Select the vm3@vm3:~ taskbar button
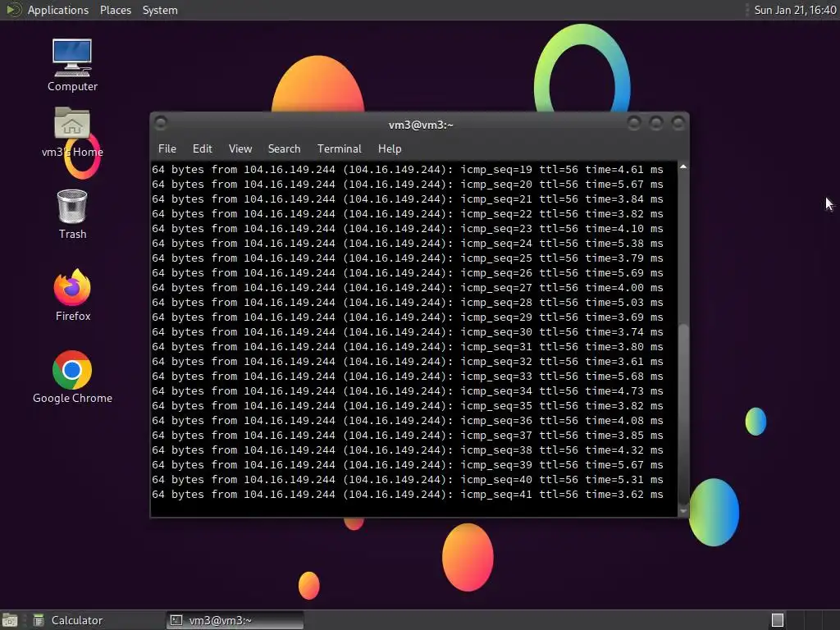This screenshot has width=840, height=630. click(235, 620)
